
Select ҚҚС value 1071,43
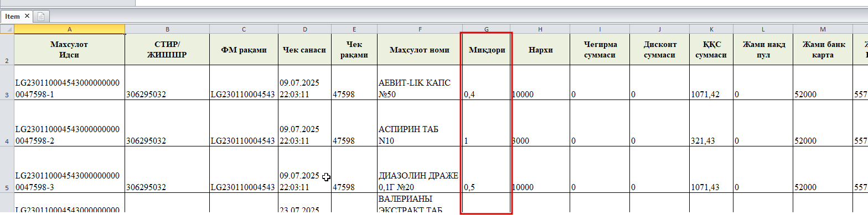pos(711,169)
